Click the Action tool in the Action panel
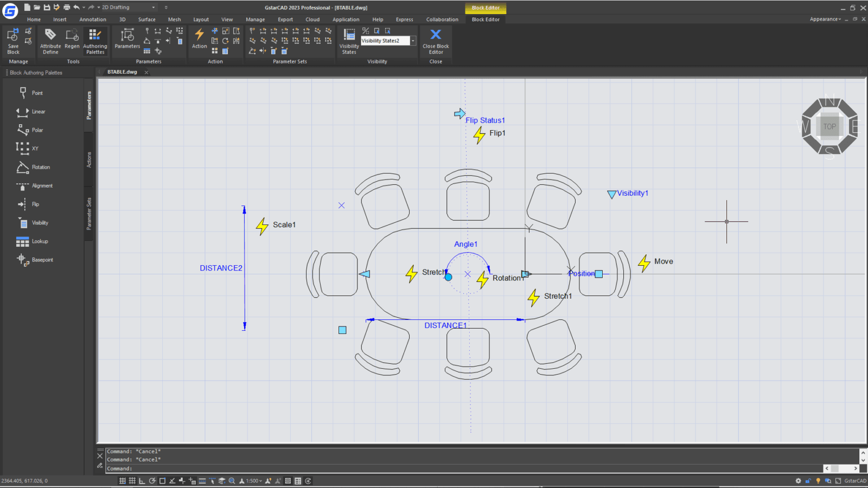868x488 pixels. tap(199, 38)
